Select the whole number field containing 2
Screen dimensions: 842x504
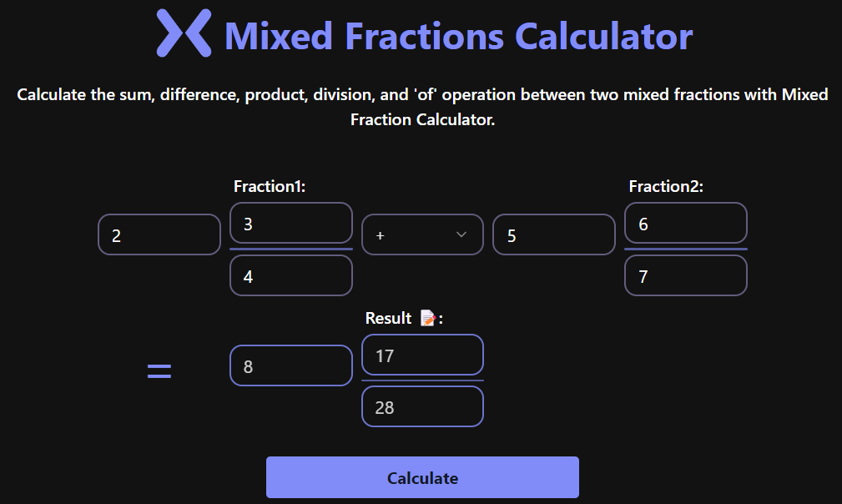pos(159,234)
